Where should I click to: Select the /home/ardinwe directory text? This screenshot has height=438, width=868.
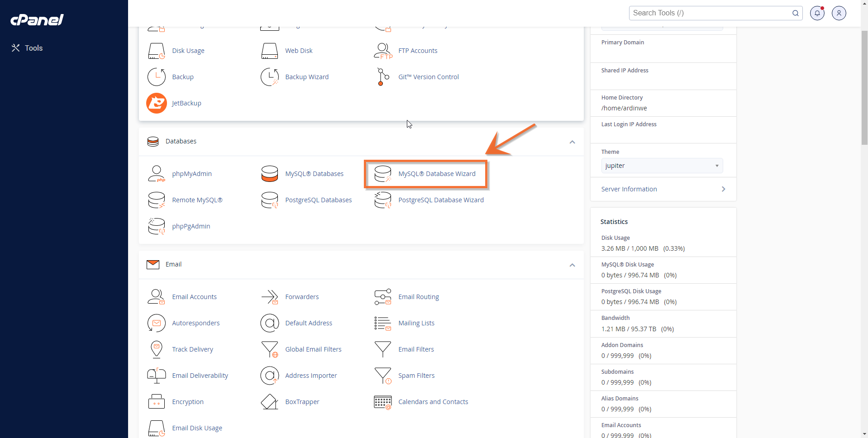pyautogui.click(x=624, y=108)
